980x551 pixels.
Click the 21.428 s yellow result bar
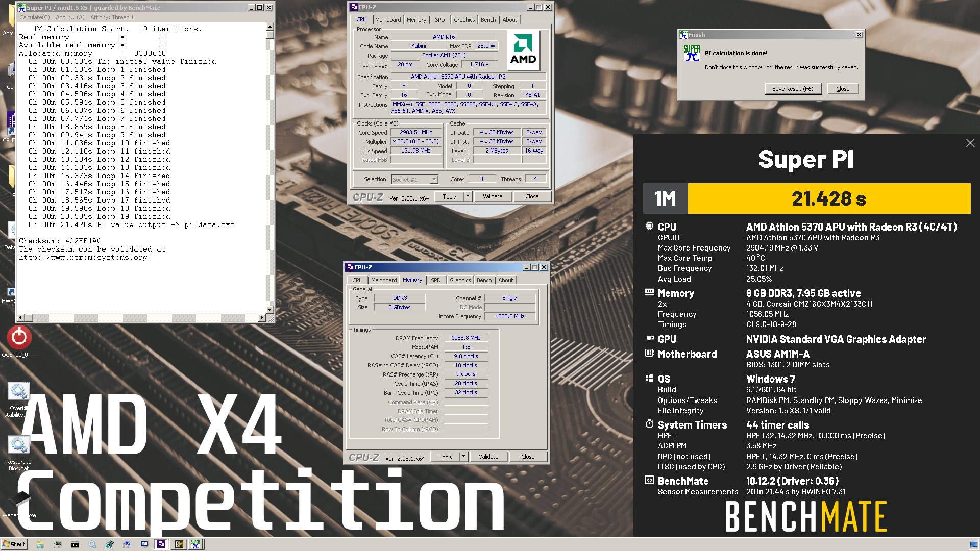829,198
